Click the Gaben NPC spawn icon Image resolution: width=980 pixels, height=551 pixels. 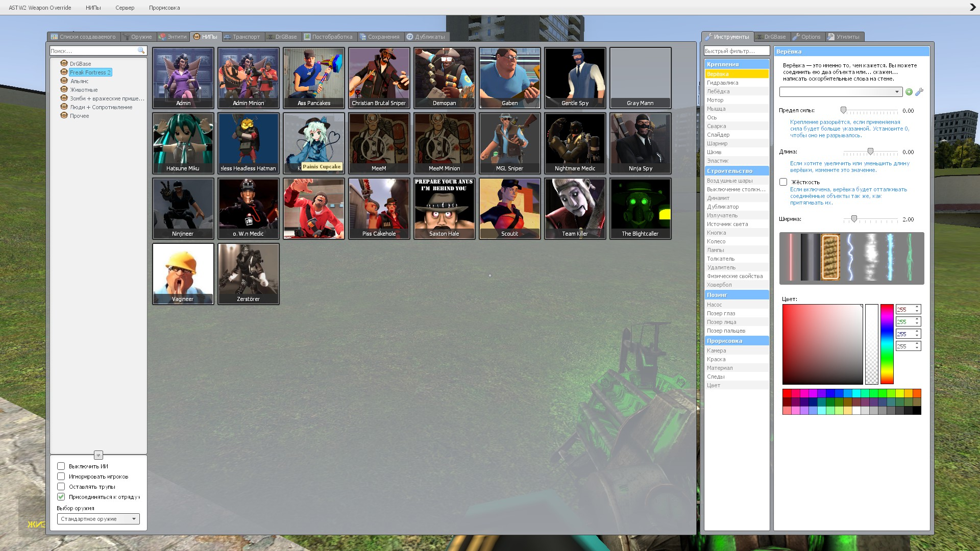click(x=509, y=77)
